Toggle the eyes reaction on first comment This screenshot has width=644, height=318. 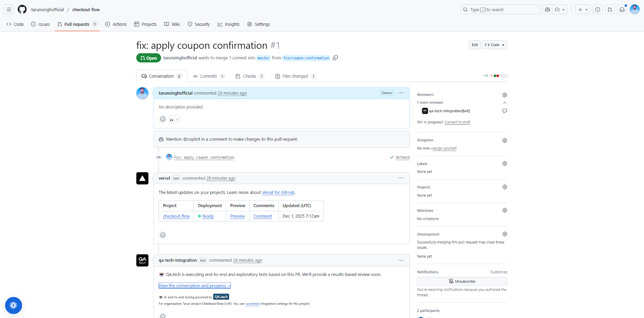[174, 120]
